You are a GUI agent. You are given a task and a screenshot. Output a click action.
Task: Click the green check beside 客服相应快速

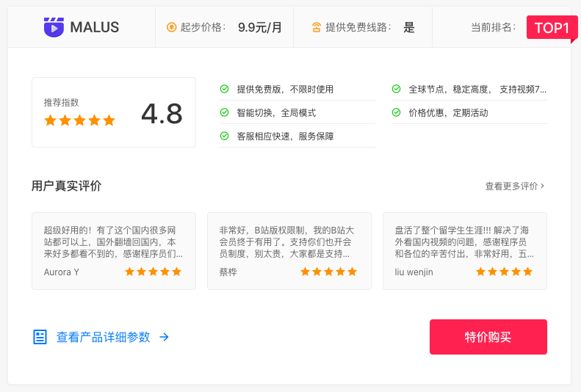[224, 136]
